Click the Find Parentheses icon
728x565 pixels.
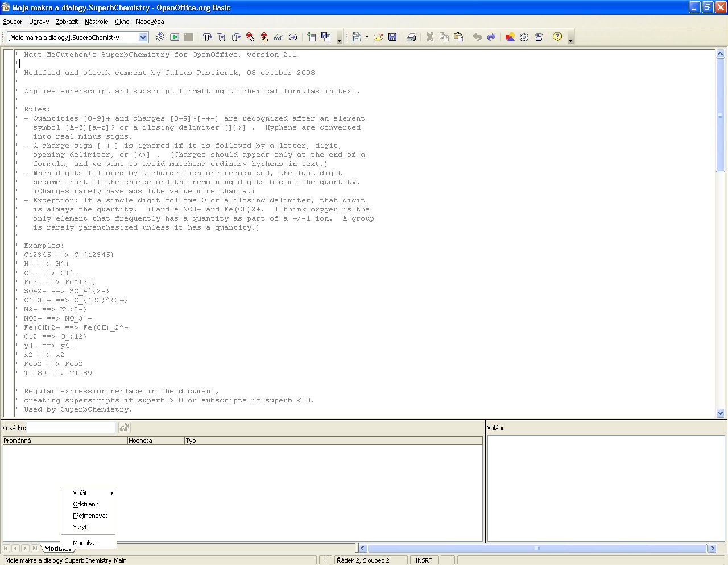292,37
